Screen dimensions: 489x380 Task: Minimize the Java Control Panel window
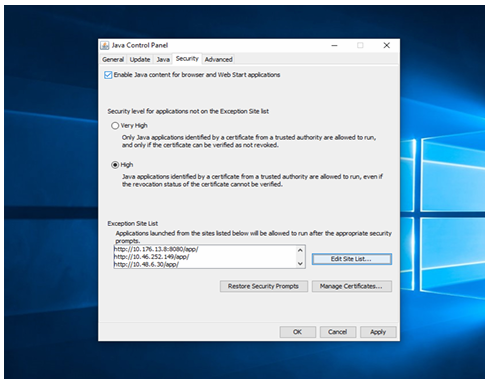coord(334,45)
